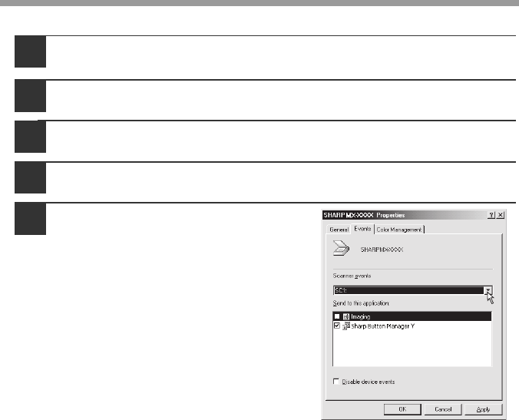Click the Apply button
Viewport: 519px width, 420px height.
(x=484, y=409)
